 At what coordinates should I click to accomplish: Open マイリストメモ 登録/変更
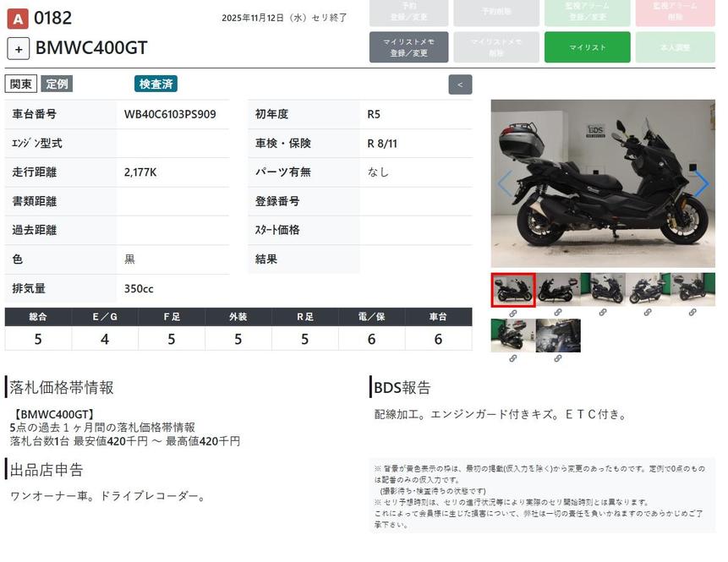click(x=408, y=47)
